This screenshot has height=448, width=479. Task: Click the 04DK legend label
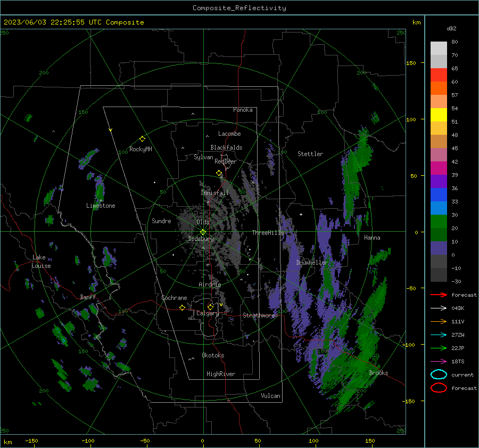pos(458,308)
